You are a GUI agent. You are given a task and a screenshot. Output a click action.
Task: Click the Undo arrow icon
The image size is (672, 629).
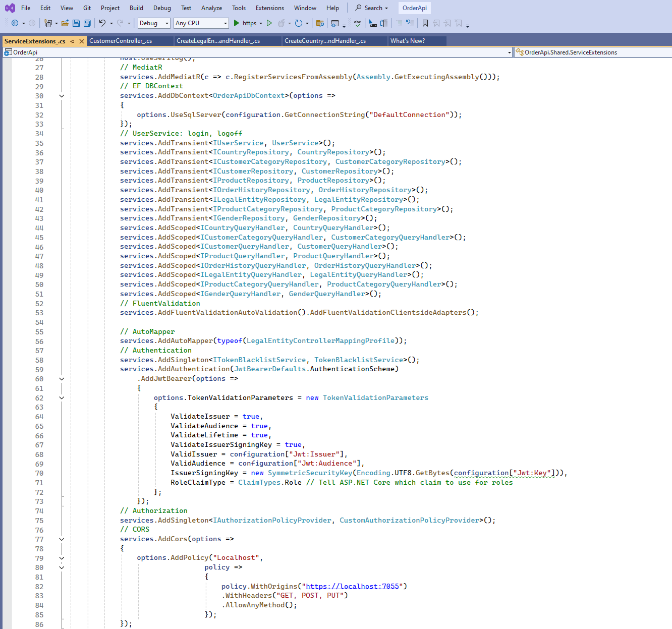click(x=102, y=23)
